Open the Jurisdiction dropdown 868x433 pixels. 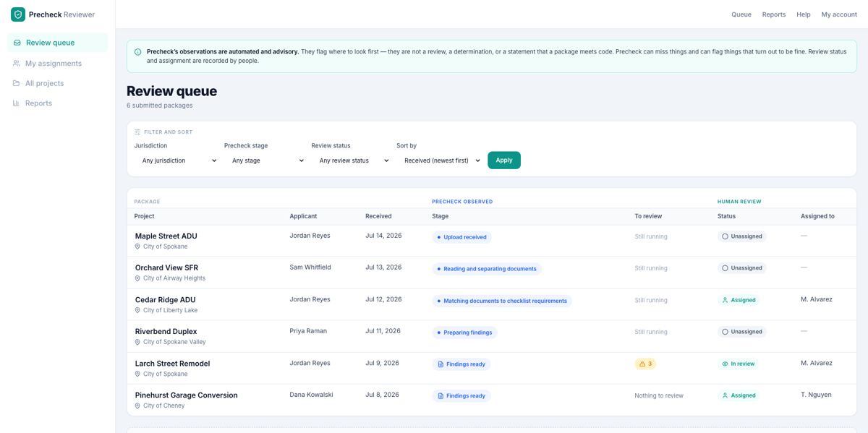(x=179, y=160)
